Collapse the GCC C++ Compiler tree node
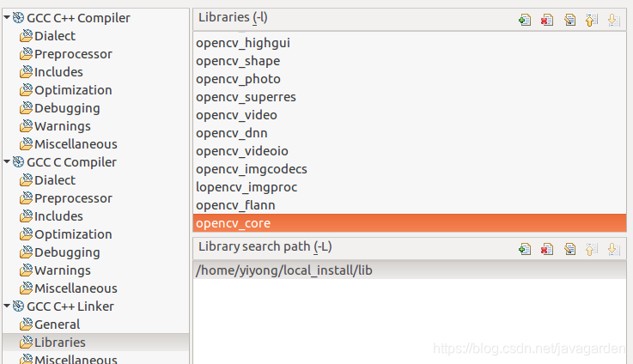This screenshot has height=364, width=633. [7, 17]
